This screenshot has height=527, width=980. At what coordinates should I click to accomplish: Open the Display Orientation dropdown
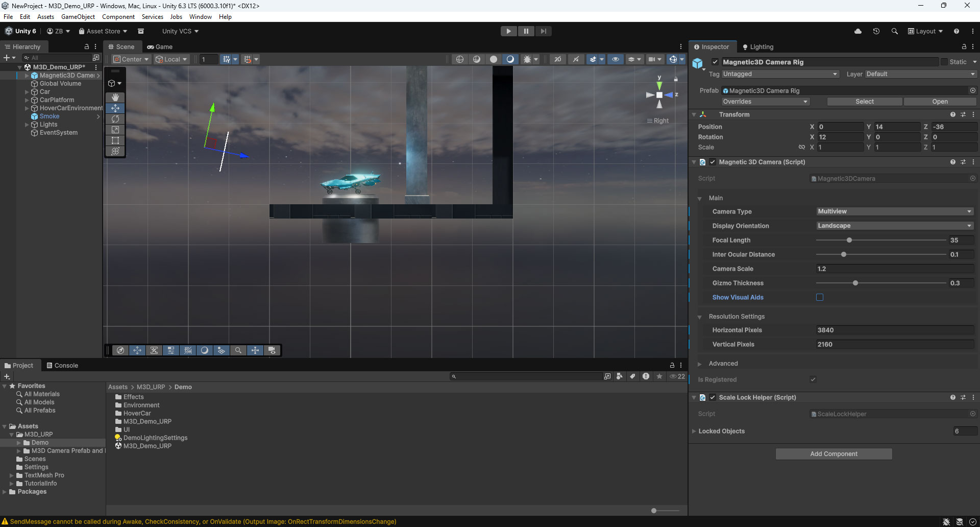(x=895, y=226)
